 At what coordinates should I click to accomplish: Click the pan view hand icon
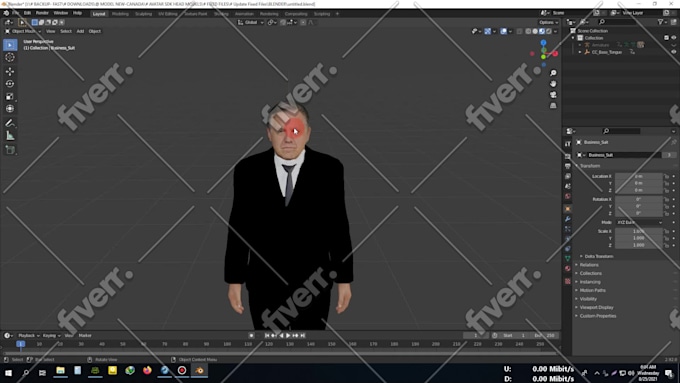(x=553, y=84)
